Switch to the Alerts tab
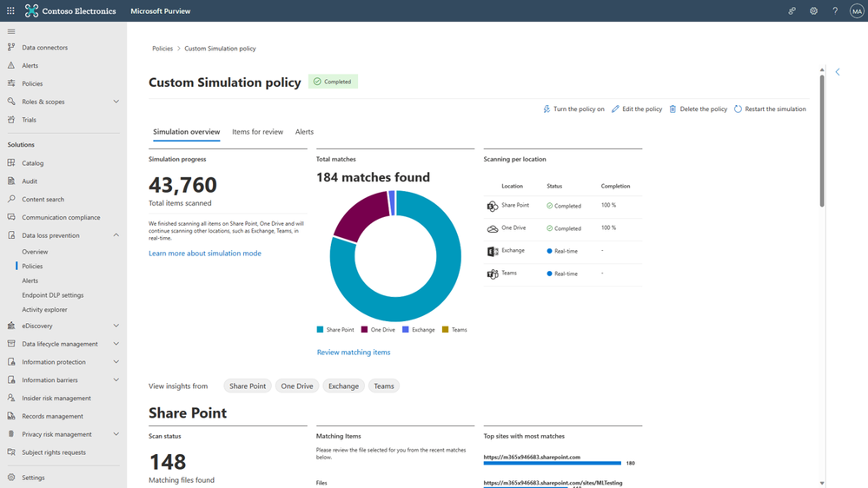 (304, 132)
